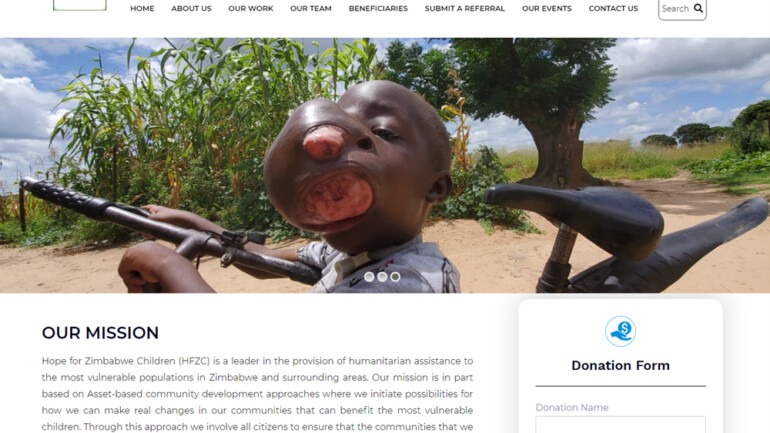Select the third carousel slide dot
770x433 pixels.
pos(395,277)
